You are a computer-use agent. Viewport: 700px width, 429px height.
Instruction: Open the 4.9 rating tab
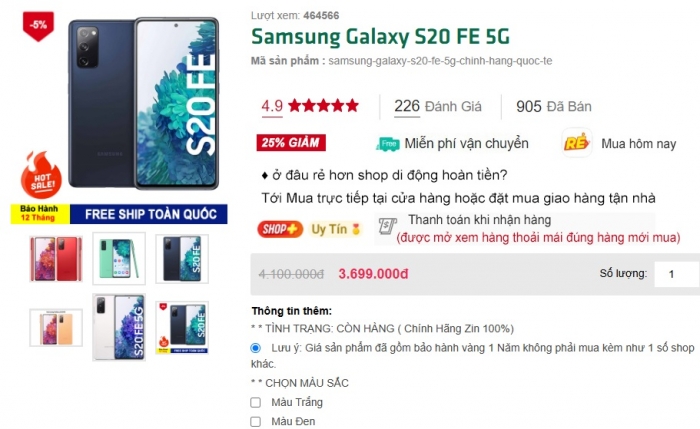point(272,106)
